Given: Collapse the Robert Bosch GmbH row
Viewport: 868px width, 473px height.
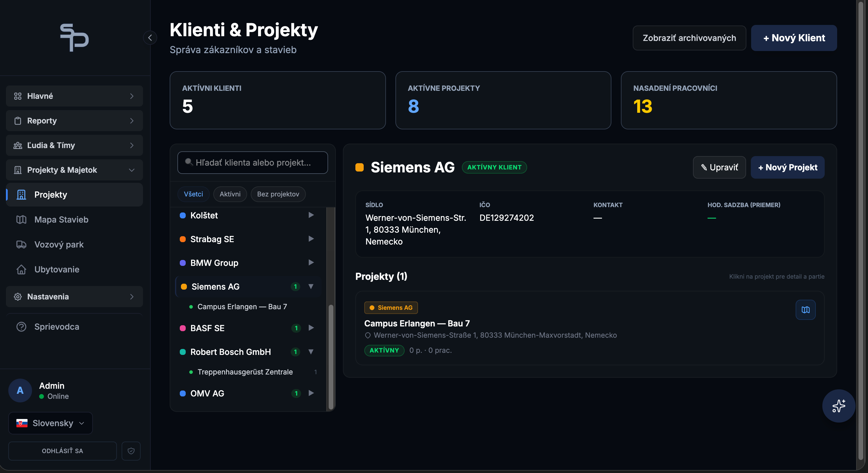Looking at the screenshot, I should click(x=311, y=352).
